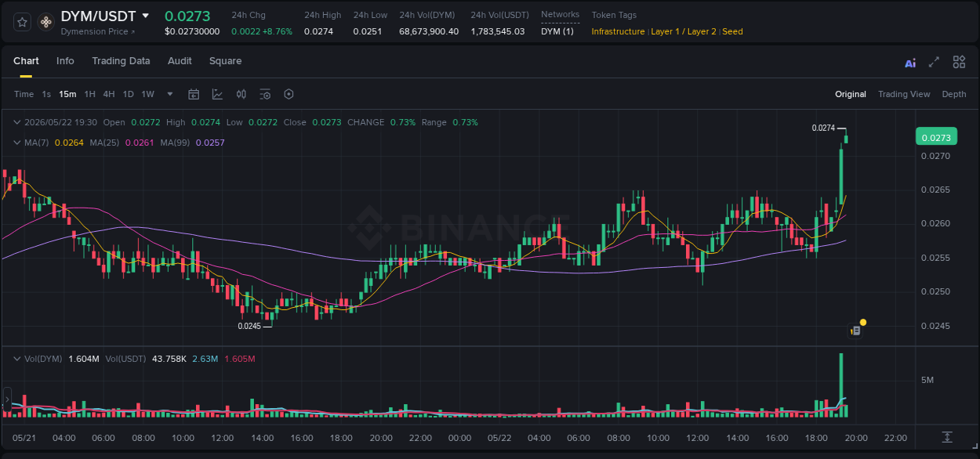This screenshot has height=459, width=980.
Task: Open the Trading Data tab
Action: click(x=121, y=61)
